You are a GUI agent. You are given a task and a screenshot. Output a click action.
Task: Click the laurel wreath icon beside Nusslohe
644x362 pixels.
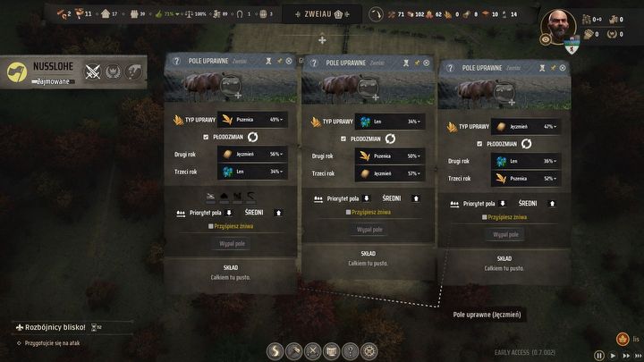pyautogui.click(x=113, y=72)
